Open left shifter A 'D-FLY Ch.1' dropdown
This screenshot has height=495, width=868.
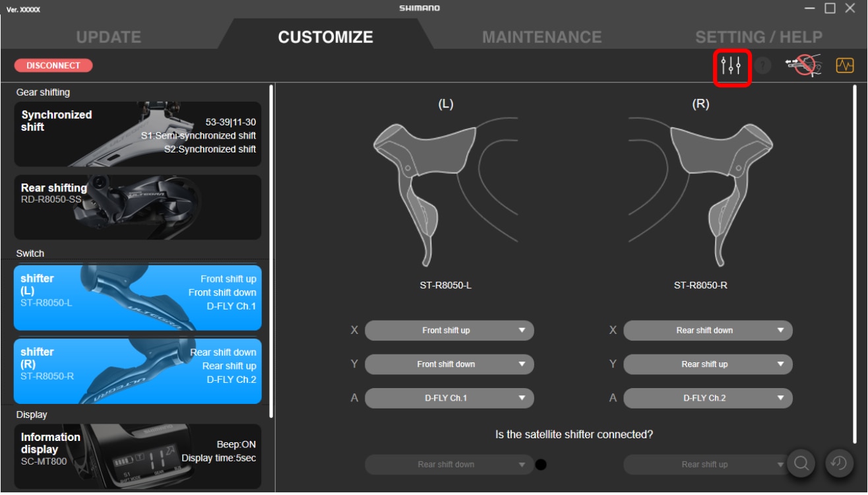click(449, 398)
